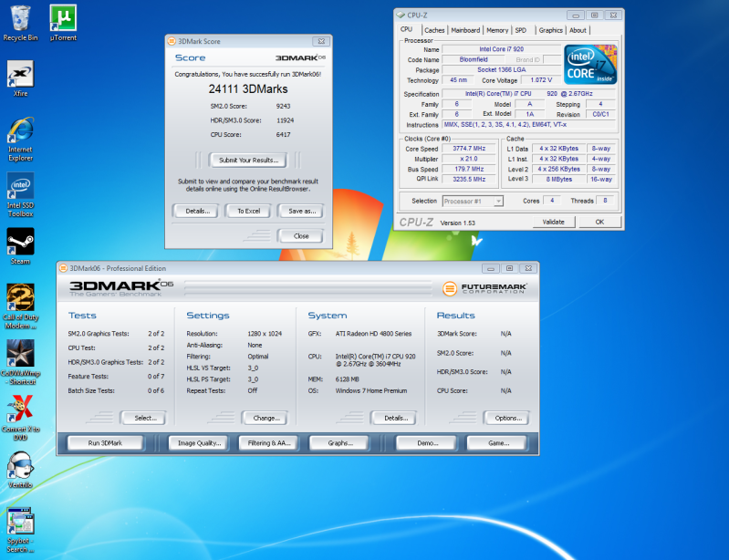
Task: Open Image Quality tool
Action: (200, 443)
